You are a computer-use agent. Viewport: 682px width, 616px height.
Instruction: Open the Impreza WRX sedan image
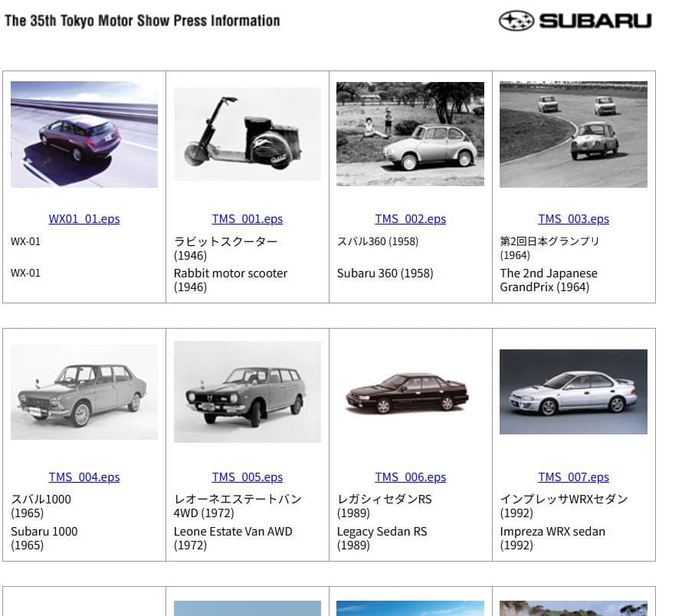(x=573, y=392)
